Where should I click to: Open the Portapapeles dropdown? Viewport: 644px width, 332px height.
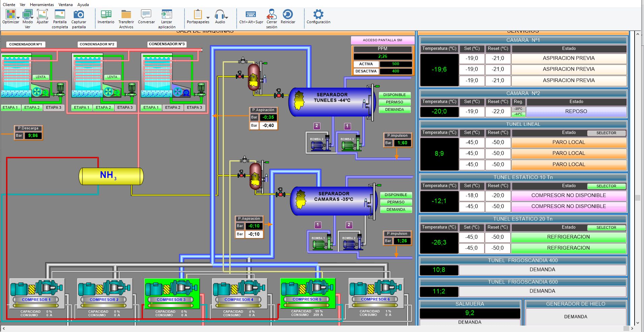click(x=208, y=18)
